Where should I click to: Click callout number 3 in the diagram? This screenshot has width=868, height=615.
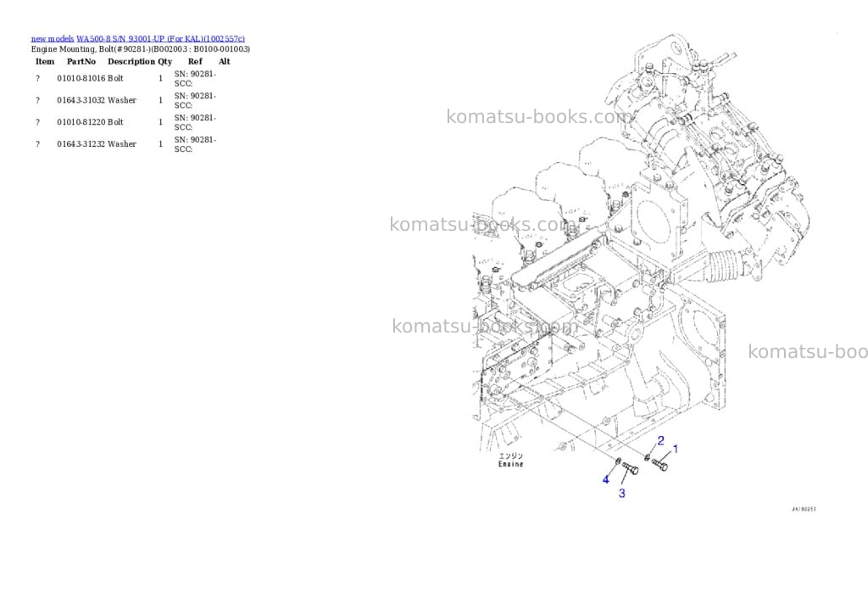click(x=622, y=493)
